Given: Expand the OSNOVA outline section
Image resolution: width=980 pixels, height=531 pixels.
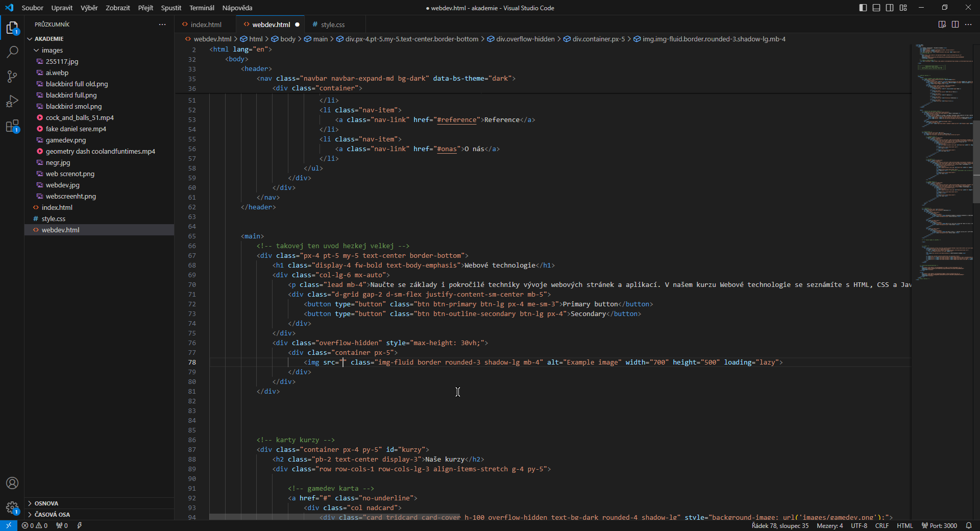Looking at the screenshot, I should 46,503.
